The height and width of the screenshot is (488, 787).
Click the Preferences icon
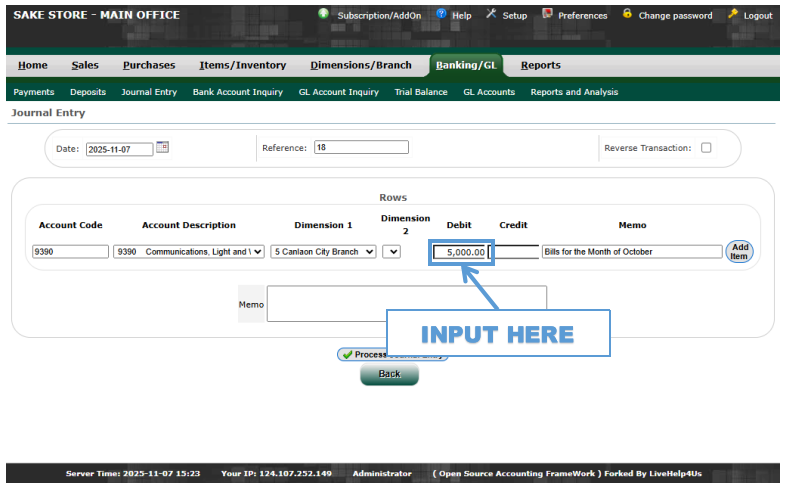click(547, 14)
